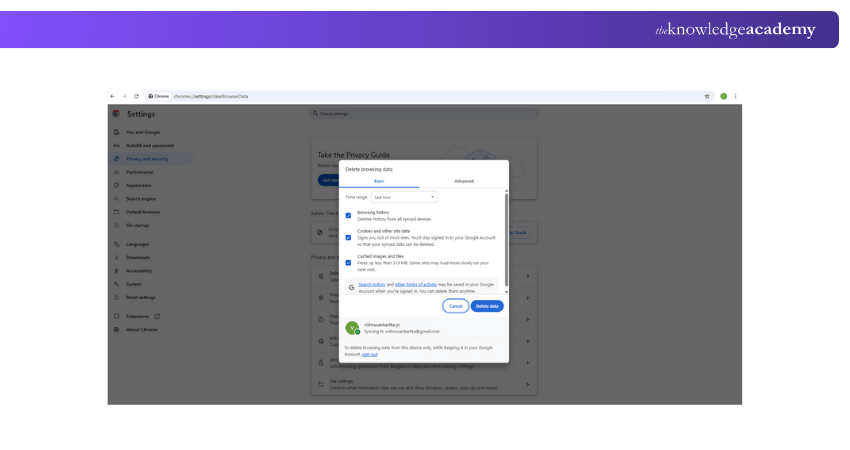
Task: Click the Autofill and passwords key icon
Action: pos(116,146)
